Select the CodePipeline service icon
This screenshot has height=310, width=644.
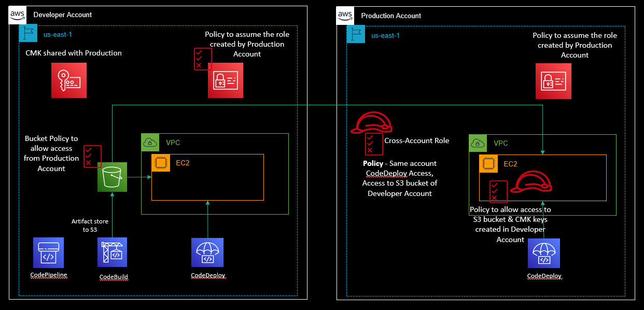[x=48, y=252]
